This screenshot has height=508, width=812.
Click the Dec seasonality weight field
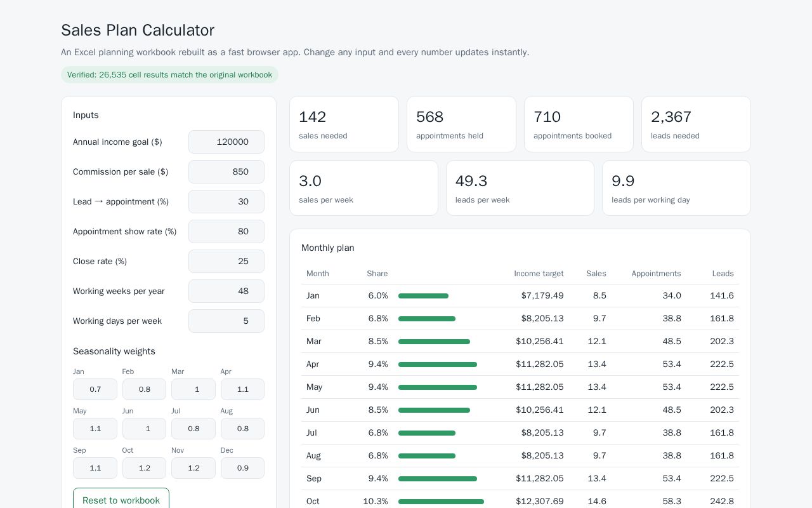click(242, 468)
